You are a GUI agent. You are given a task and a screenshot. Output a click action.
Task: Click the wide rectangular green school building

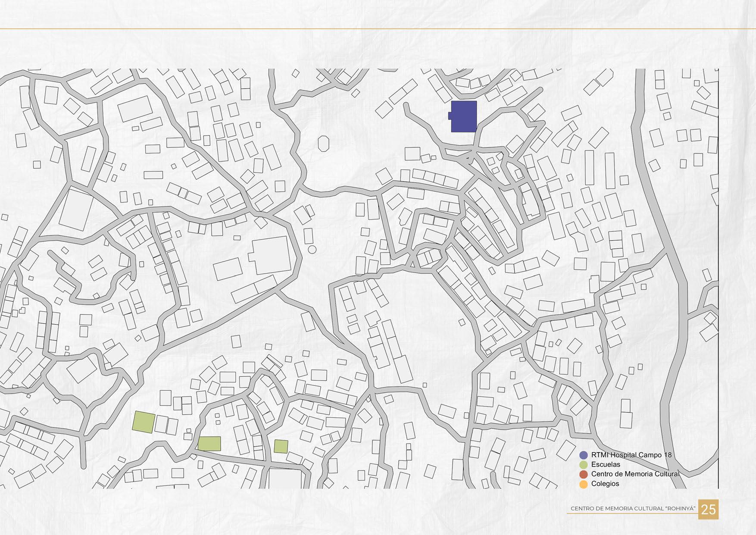(x=209, y=444)
